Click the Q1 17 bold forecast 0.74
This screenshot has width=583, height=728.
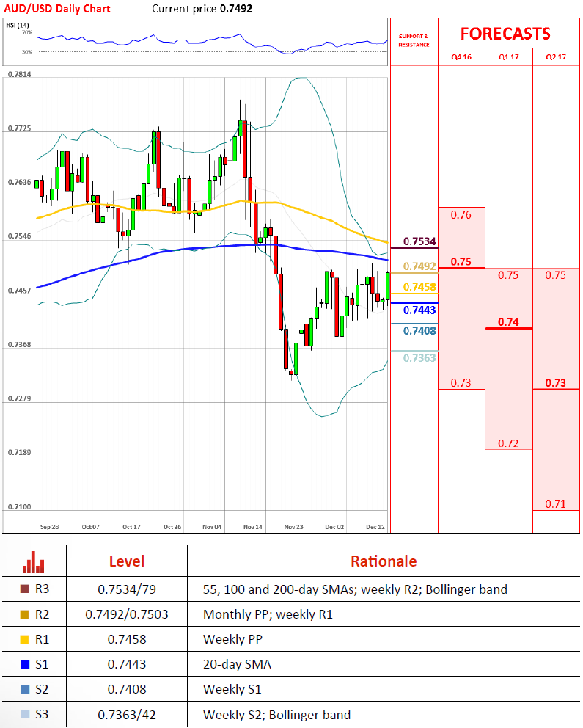[508, 321]
